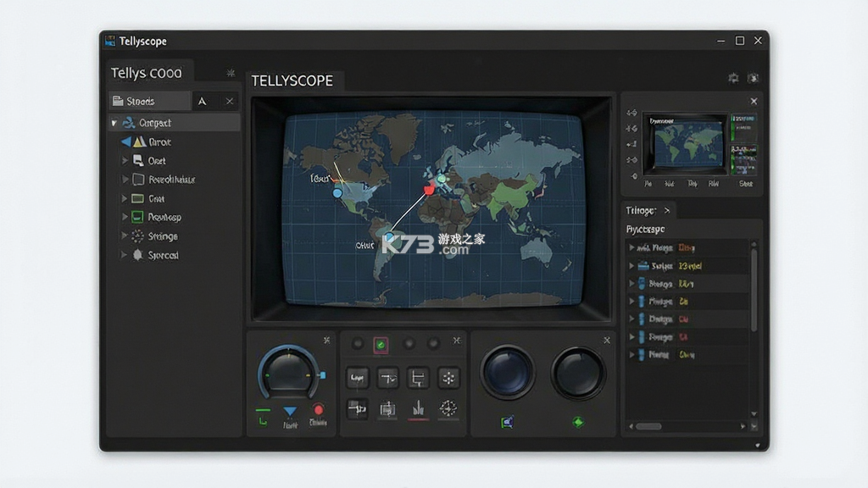Screen dimensions: 868x488
Task: Collapse the top-level tree node arrow
Action: (114, 123)
